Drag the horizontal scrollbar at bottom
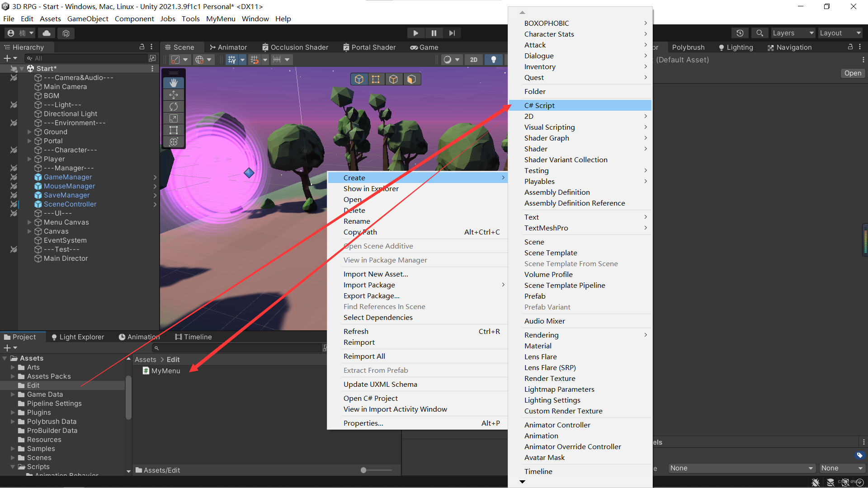Image resolution: width=868 pixels, height=488 pixels. pyautogui.click(x=363, y=470)
